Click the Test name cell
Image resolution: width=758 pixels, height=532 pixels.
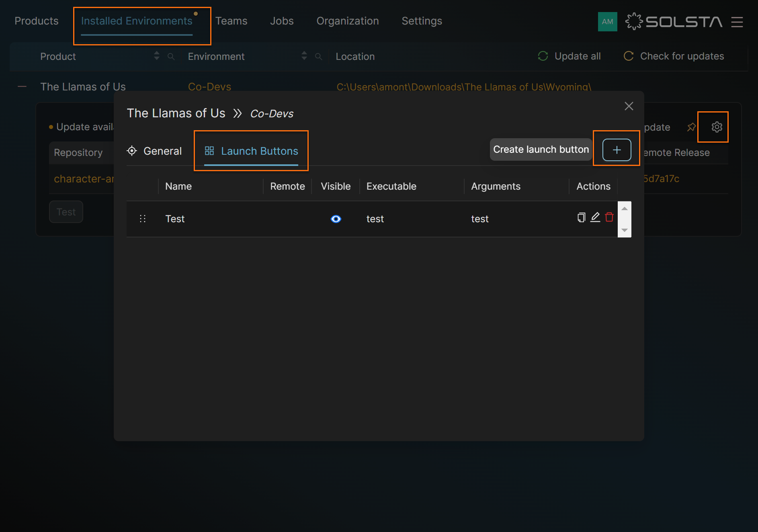(175, 219)
